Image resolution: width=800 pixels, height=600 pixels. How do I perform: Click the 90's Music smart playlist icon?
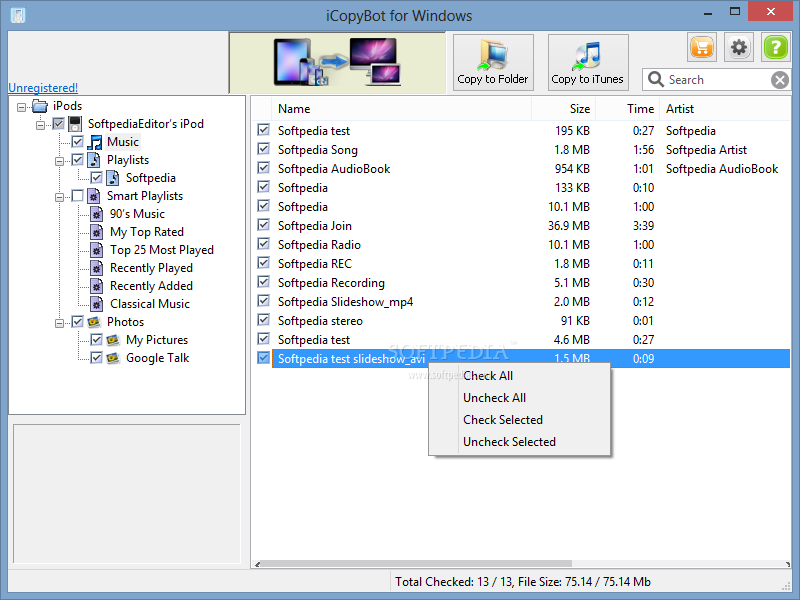[96, 214]
